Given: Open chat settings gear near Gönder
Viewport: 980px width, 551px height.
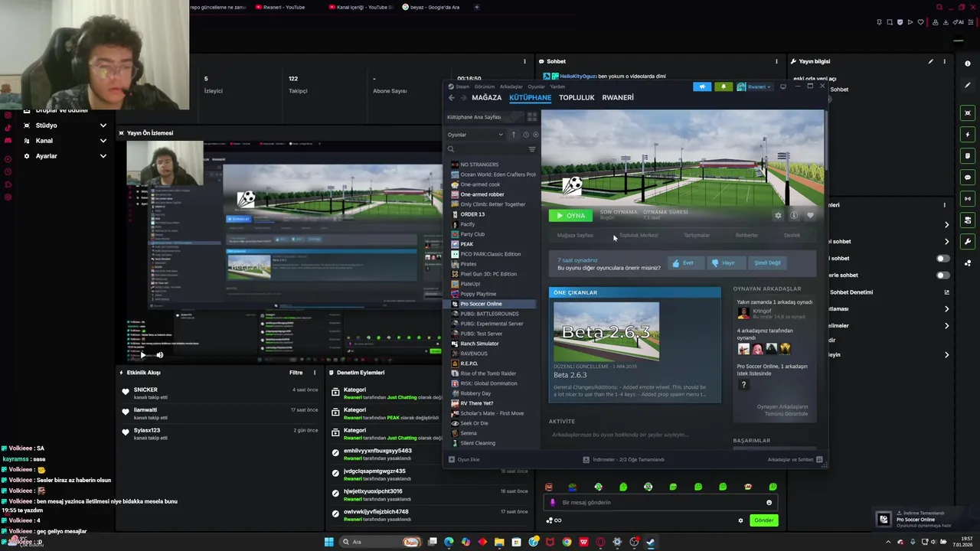Looking at the screenshot, I should pos(740,520).
